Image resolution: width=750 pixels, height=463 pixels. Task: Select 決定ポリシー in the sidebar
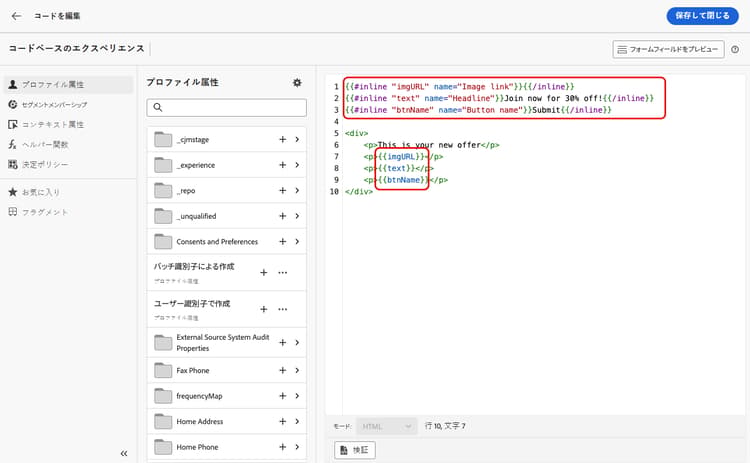pyautogui.click(x=45, y=165)
